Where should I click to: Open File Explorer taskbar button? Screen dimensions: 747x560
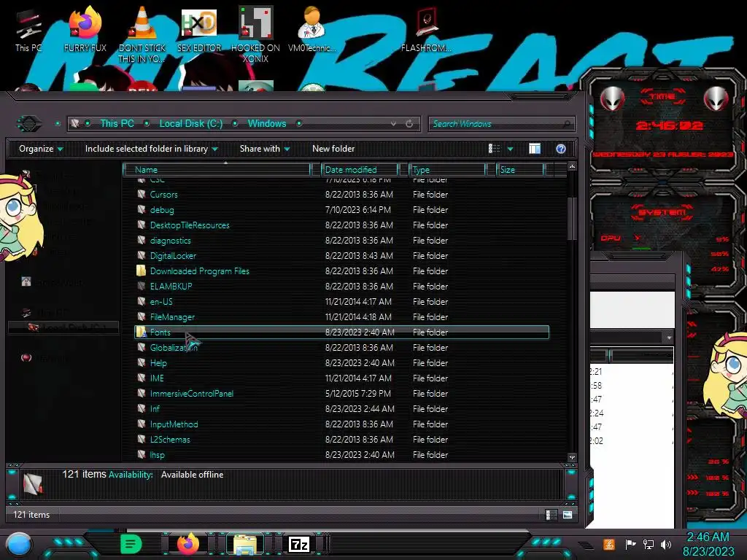[245, 544]
